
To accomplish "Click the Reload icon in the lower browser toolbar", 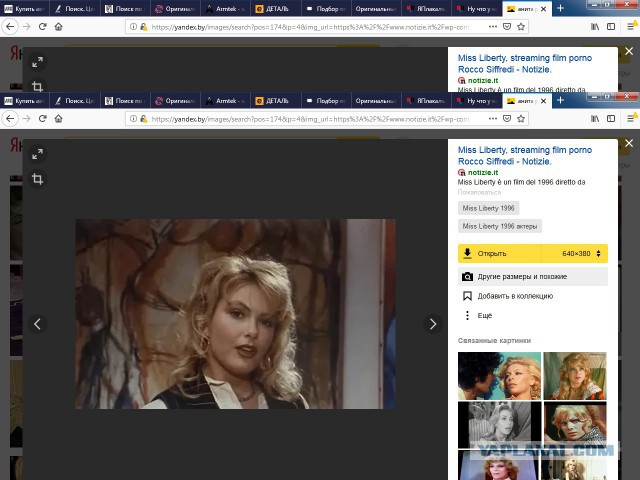I will point(42,119).
